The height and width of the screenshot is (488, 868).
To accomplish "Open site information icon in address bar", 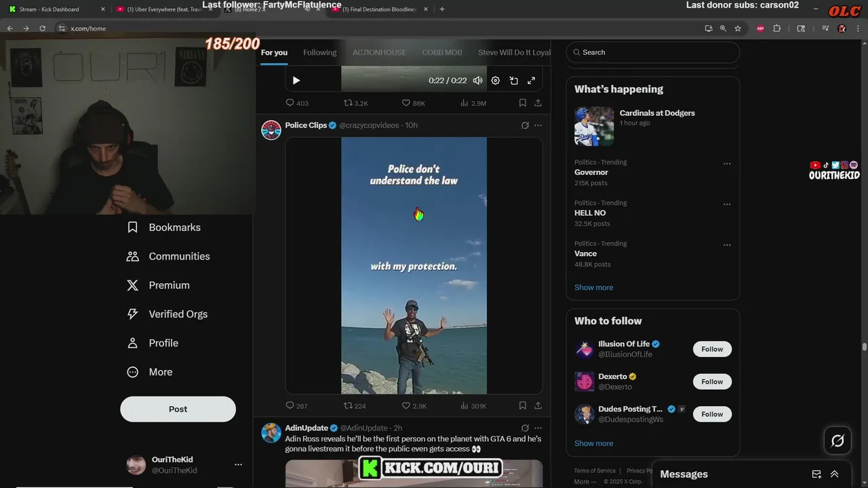I will pos(61,28).
